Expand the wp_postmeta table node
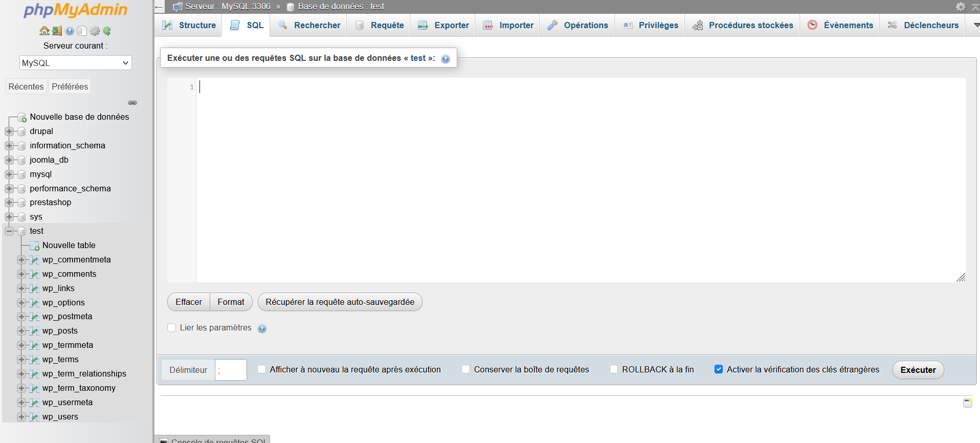This screenshot has width=980, height=443. pos(21,317)
